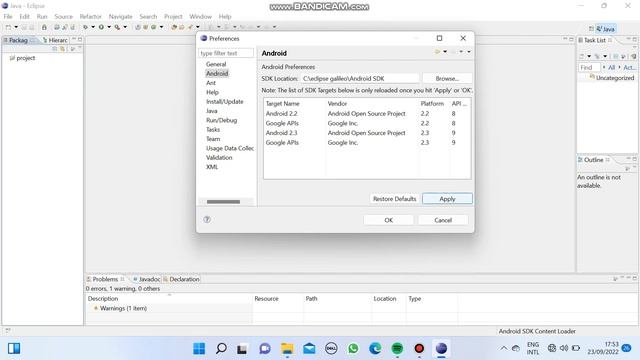This screenshot has width=640, height=360.
Task: Click the External Tools icon in toolbar
Action: tap(118, 27)
